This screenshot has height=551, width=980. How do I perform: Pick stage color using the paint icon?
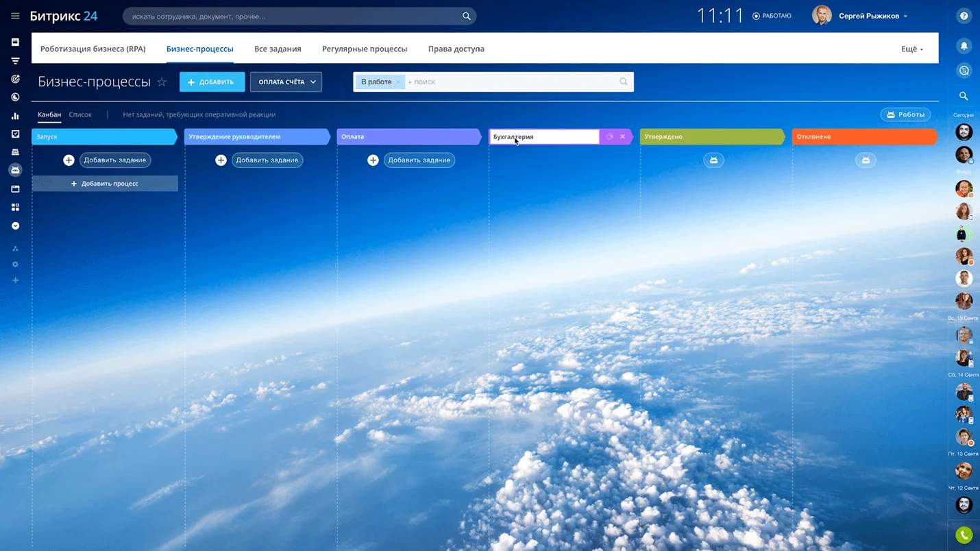(609, 137)
